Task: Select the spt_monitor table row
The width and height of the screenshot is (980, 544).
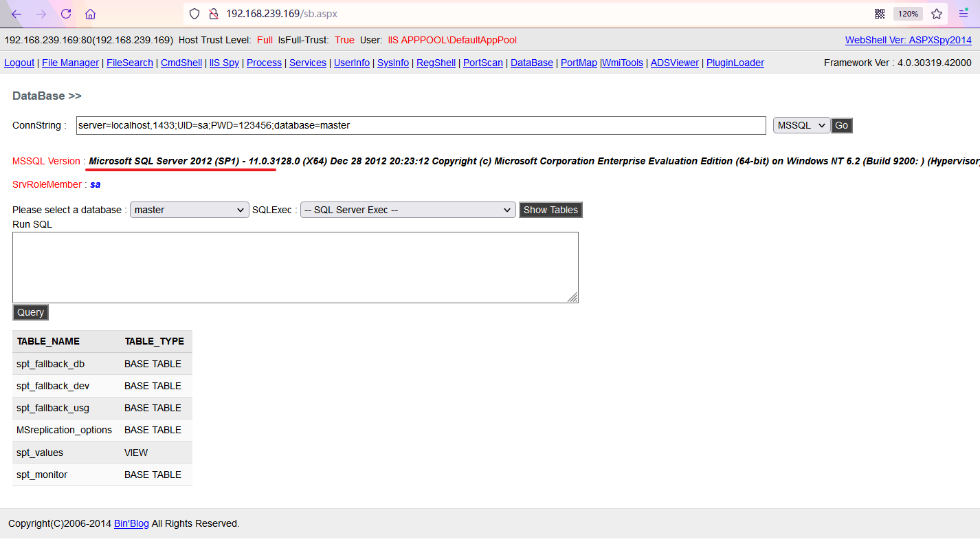Action: click(x=102, y=475)
